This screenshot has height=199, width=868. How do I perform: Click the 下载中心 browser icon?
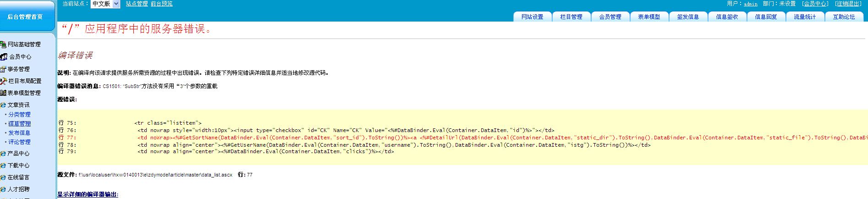click(x=3, y=166)
